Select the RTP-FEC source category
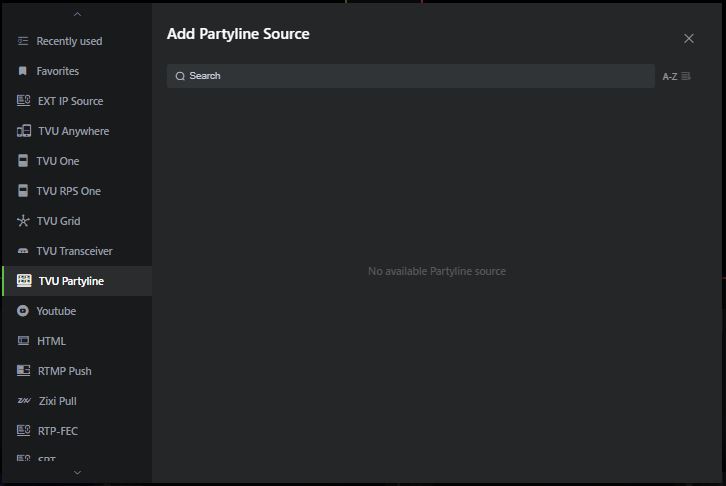 (77, 430)
